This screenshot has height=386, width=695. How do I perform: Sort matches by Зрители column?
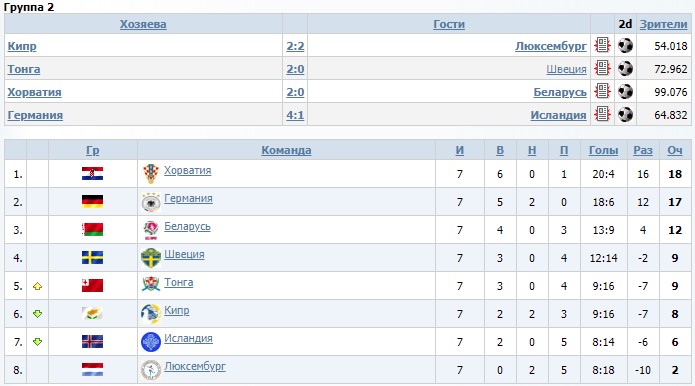(663, 24)
